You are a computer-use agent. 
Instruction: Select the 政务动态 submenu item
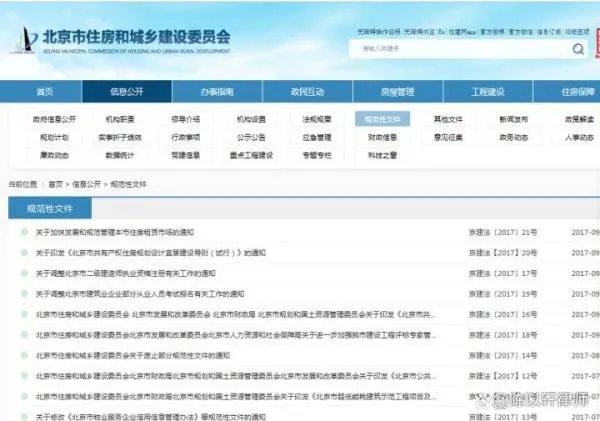[x=514, y=137]
